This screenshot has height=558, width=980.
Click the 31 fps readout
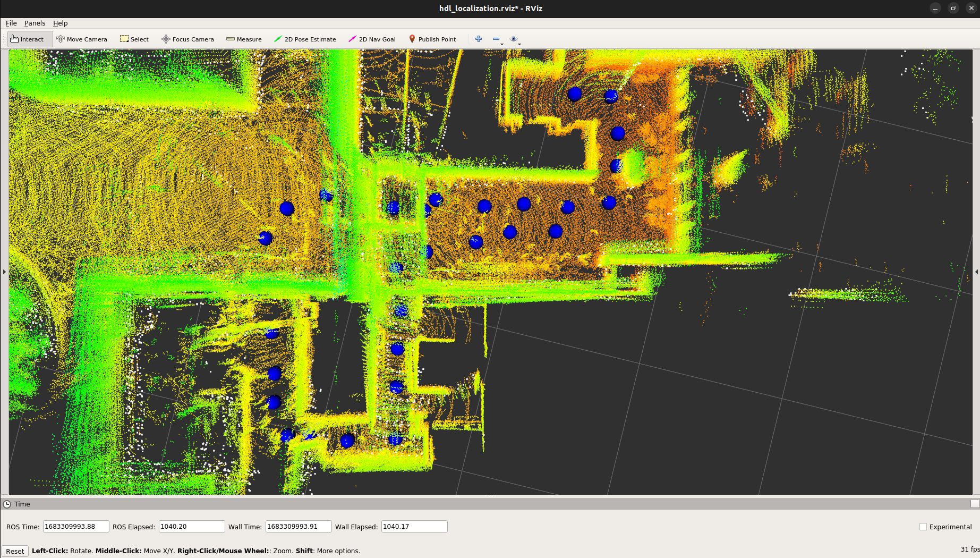pyautogui.click(x=970, y=549)
